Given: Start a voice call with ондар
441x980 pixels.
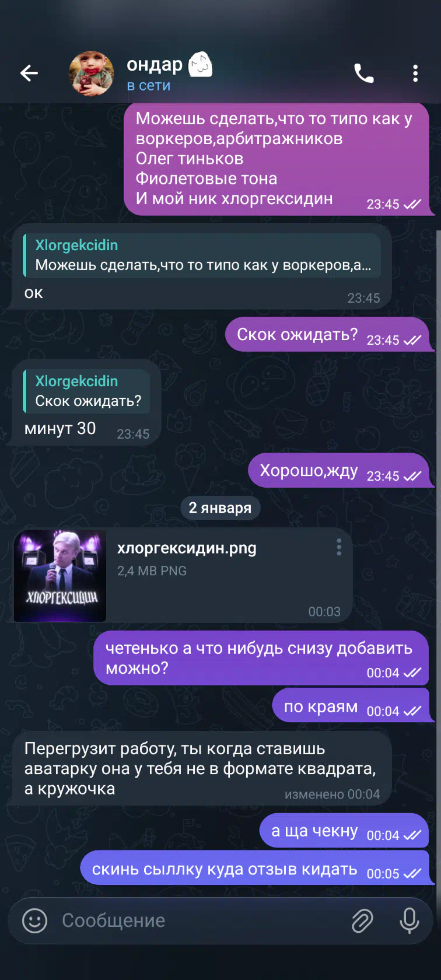Looking at the screenshot, I should (364, 73).
